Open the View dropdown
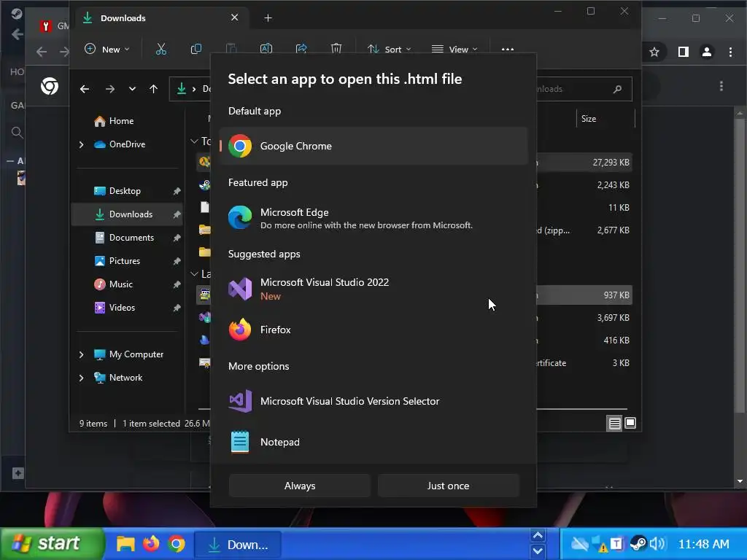The image size is (747, 560). pyautogui.click(x=454, y=49)
